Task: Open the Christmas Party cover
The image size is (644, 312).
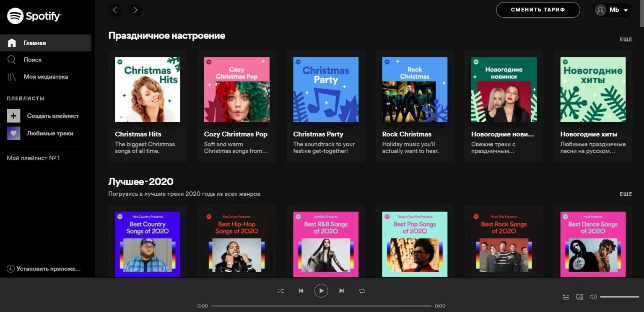Action: 326,90
